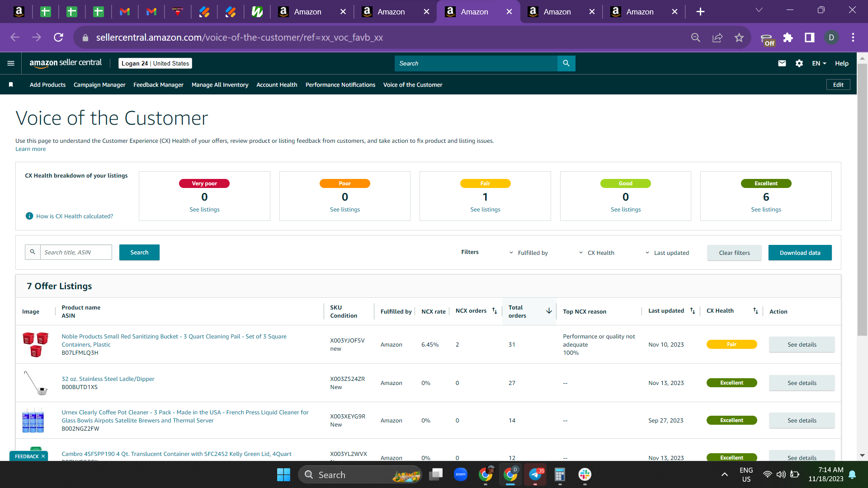Open the Chrome three-dot menu

point(853,38)
